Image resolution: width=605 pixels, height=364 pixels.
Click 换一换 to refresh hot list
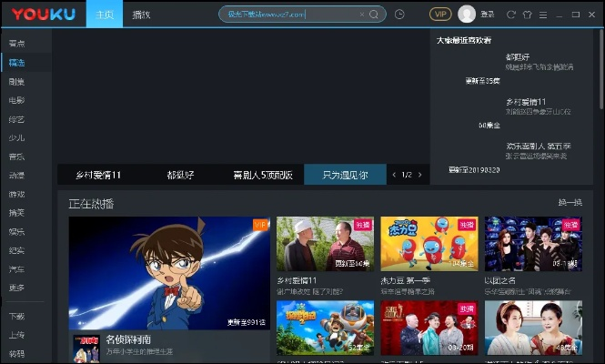(x=570, y=203)
